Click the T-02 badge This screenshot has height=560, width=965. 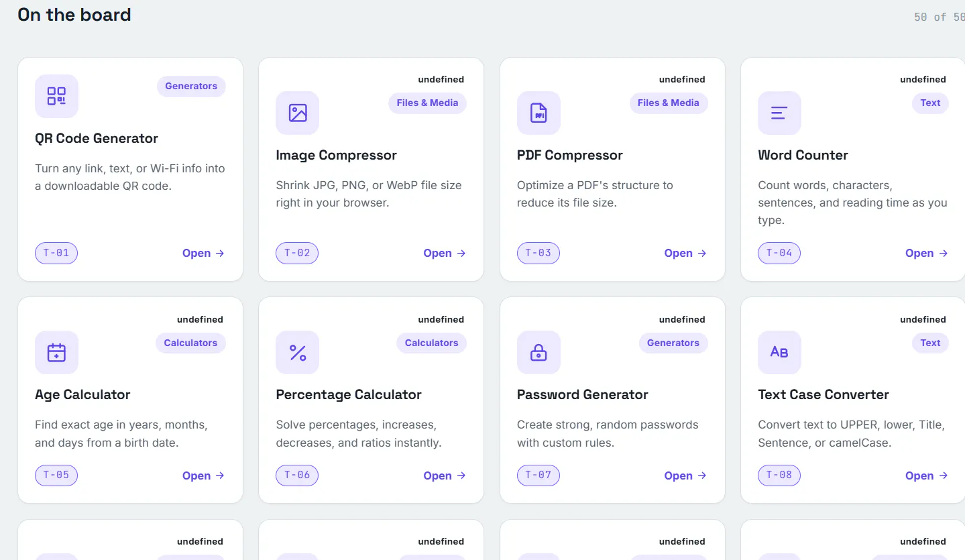(297, 253)
